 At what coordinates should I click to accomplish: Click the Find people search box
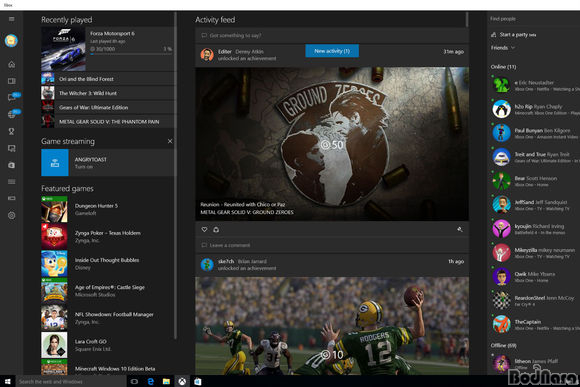533,18
